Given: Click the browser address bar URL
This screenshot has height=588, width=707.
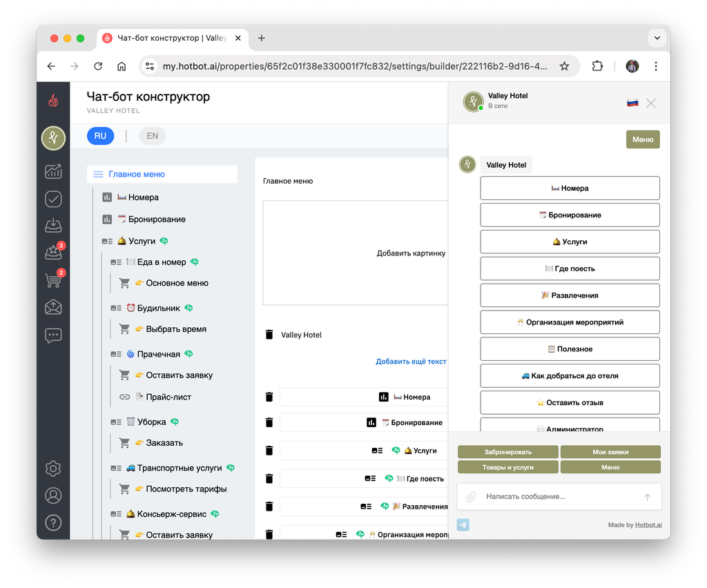Looking at the screenshot, I should [x=355, y=66].
